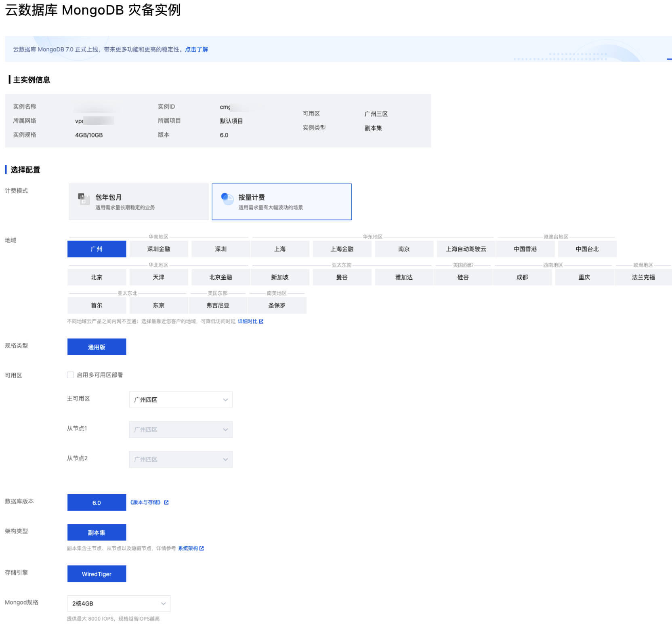Viewport: 672px width, 626px height.
Task: Select the 通用版 spec type
Action: pyautogui.click(x=97, y=347)
